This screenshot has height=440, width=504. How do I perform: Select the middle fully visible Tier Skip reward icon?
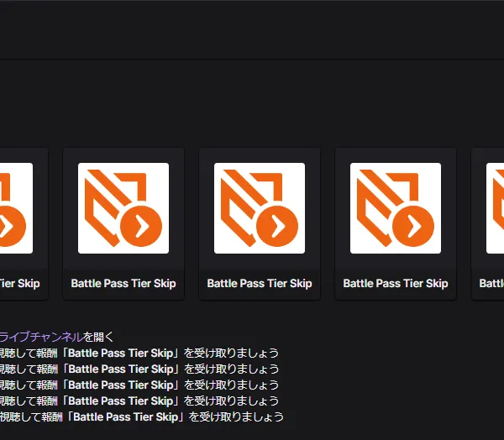tap(260, 208)
